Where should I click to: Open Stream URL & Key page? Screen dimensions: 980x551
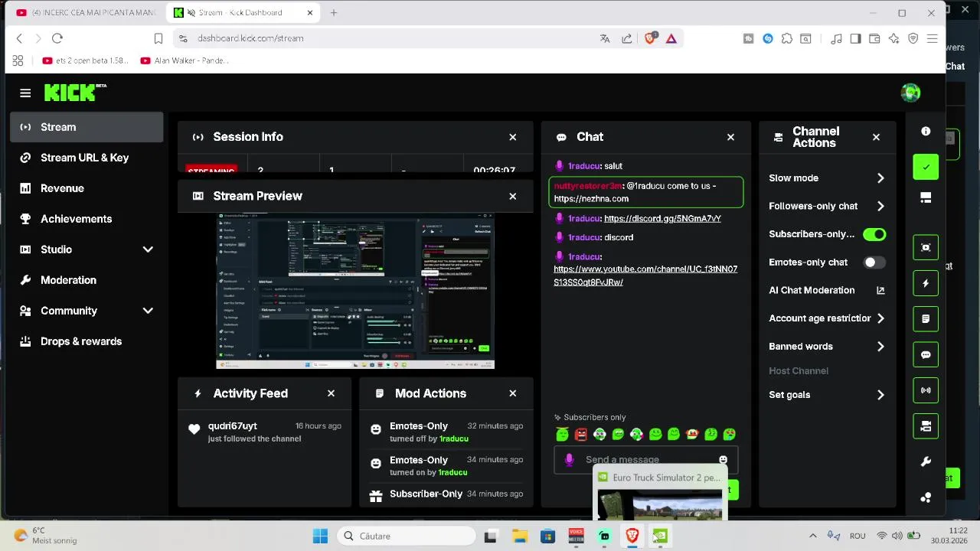[x=87, y=158]
